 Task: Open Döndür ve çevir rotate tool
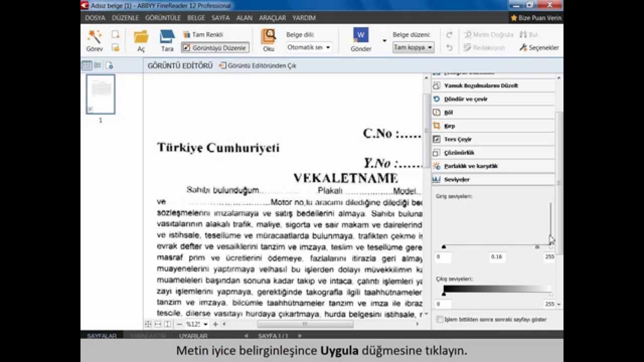click(x=493, y=99)
